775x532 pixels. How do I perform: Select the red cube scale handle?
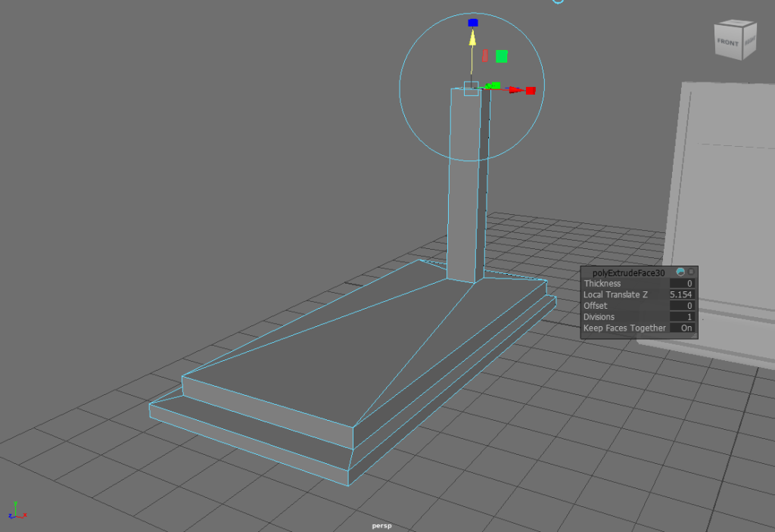point(531,91)
